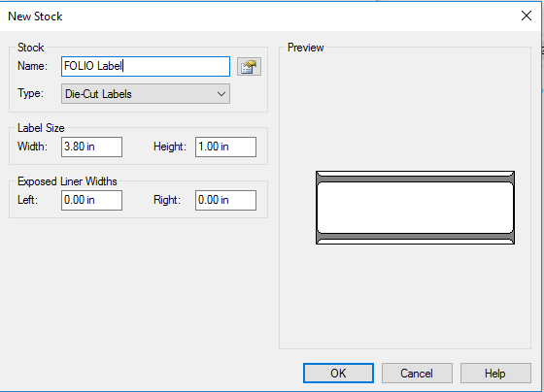Click the Width: label text

(32, 147)
